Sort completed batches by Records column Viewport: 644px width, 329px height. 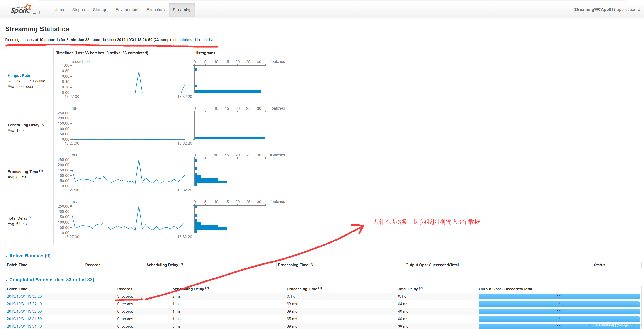coord(125,289)
